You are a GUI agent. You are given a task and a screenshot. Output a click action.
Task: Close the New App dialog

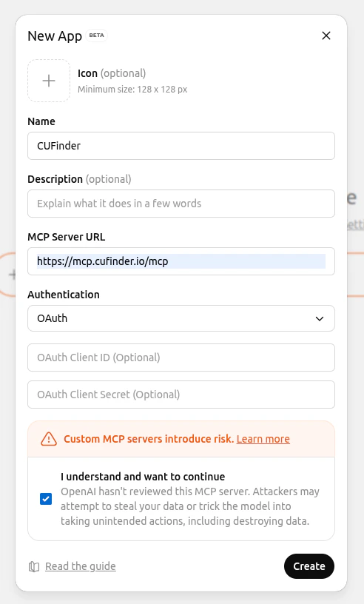pyautogui.click(x=326, y=36)
